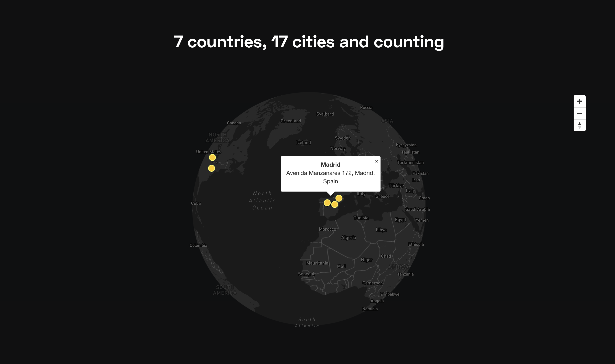
Task: Reset map bearing with compass icon
Action: click(579, 125)
